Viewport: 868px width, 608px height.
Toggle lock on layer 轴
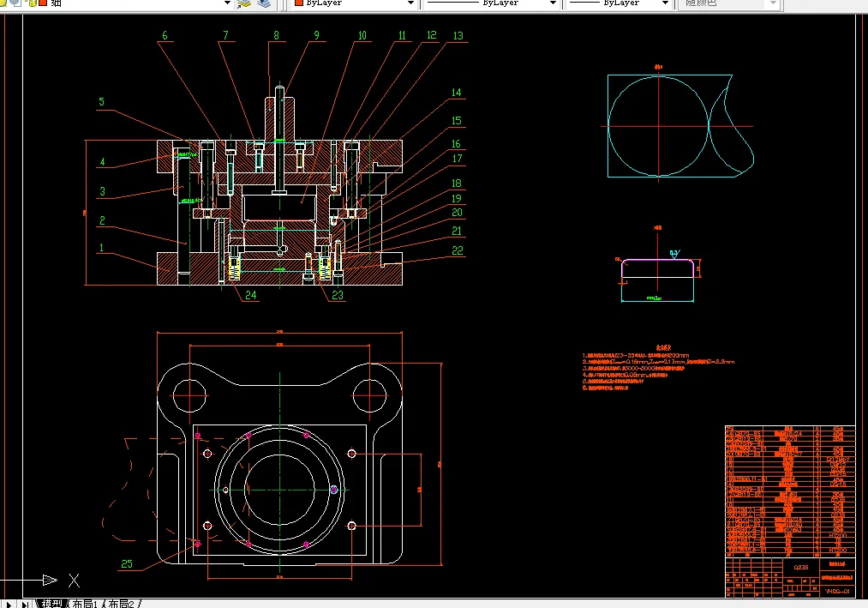pos(31,3)
